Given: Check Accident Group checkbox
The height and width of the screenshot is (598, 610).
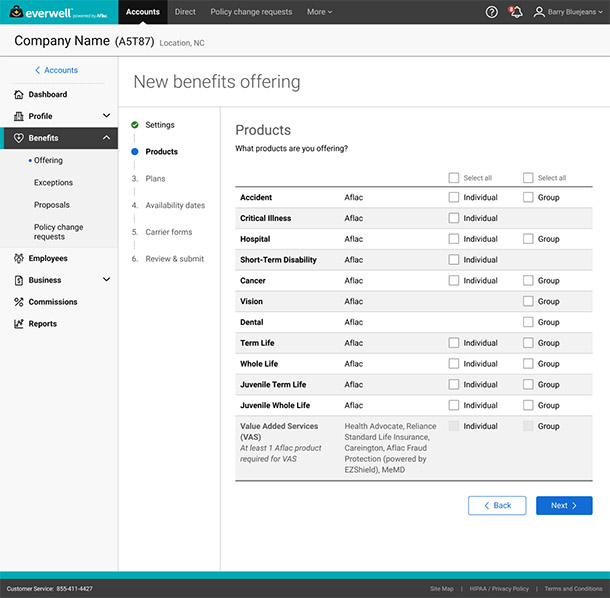Looking at the screenshot, I should (528, 197).
